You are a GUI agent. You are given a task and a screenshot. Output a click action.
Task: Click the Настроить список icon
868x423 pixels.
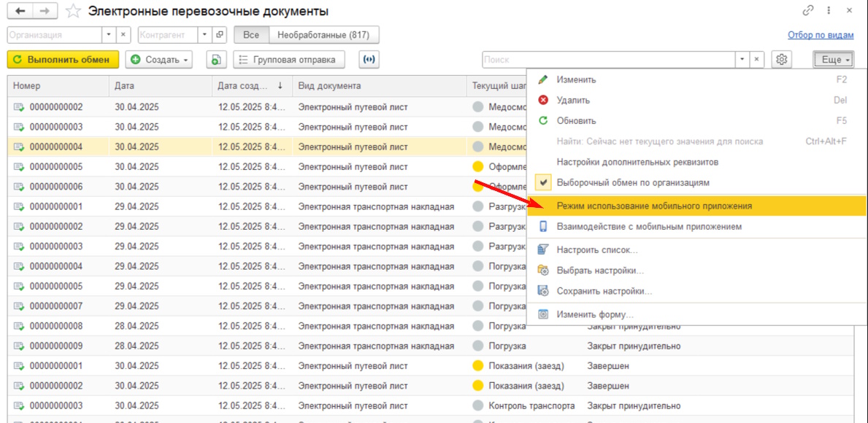coord(543,250)
